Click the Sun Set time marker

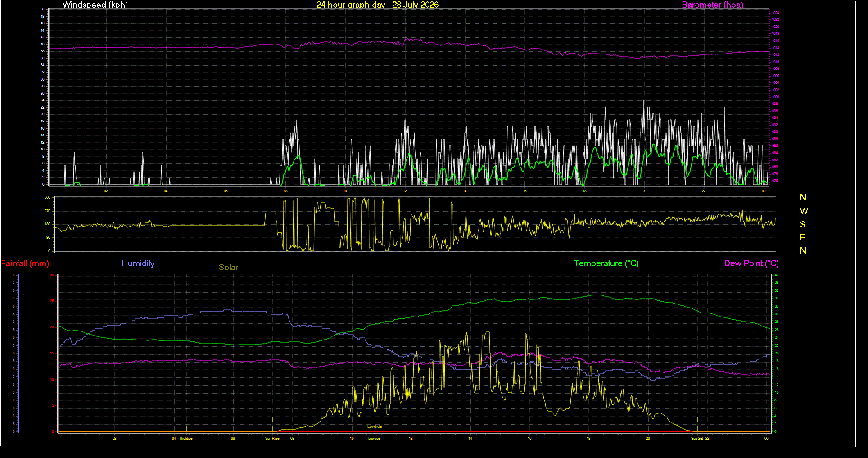click(x=697, y=438)
